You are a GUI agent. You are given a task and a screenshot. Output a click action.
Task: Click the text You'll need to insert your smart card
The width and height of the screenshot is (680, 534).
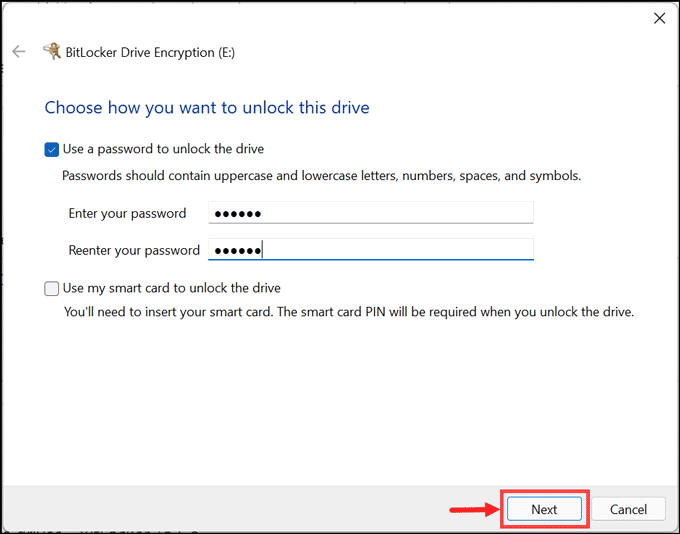168,312
